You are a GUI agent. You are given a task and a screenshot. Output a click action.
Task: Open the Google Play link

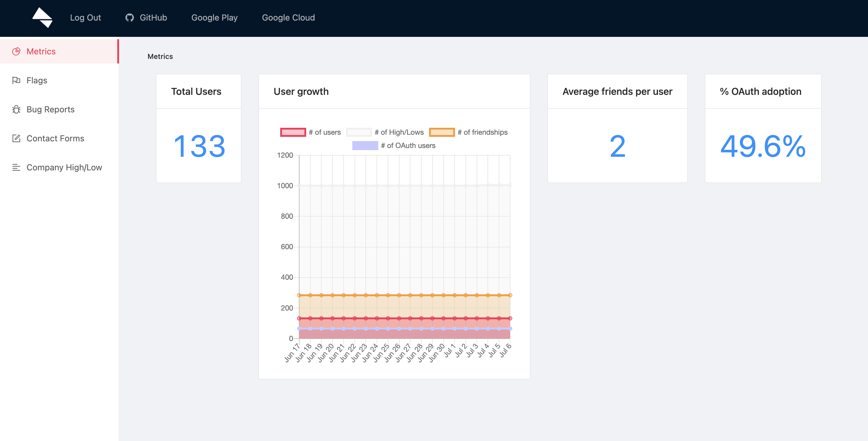click(x=214, y=18)
